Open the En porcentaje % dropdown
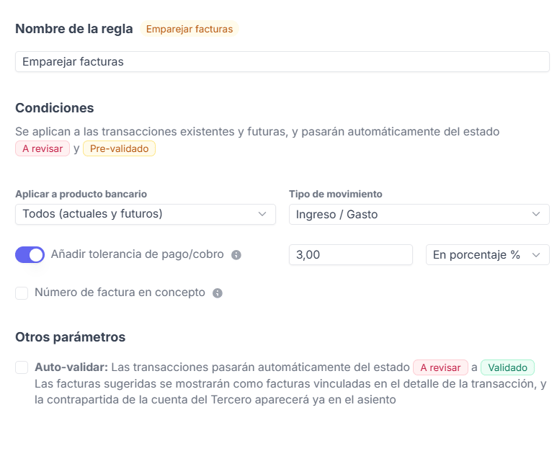This screenshot has height=451, width=557. (488, 255)
